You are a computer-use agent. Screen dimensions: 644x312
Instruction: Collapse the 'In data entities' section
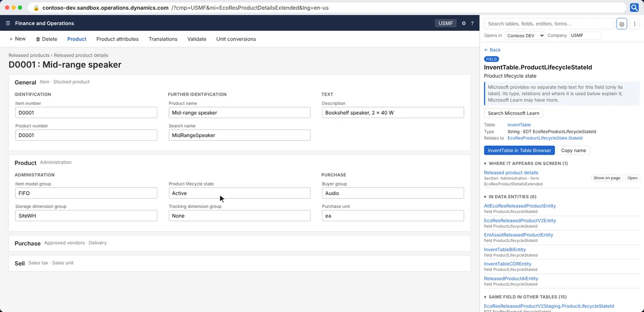point(510,197)
